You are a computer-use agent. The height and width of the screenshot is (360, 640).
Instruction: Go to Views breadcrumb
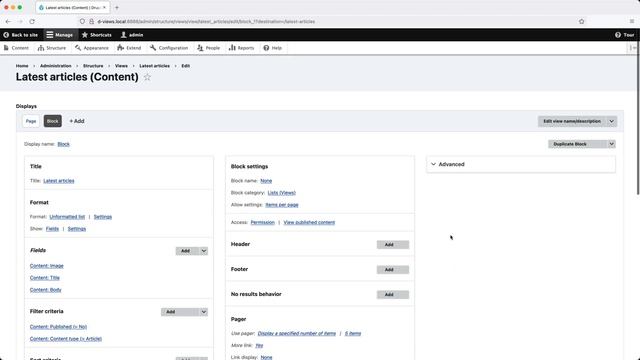click(121, 66)
